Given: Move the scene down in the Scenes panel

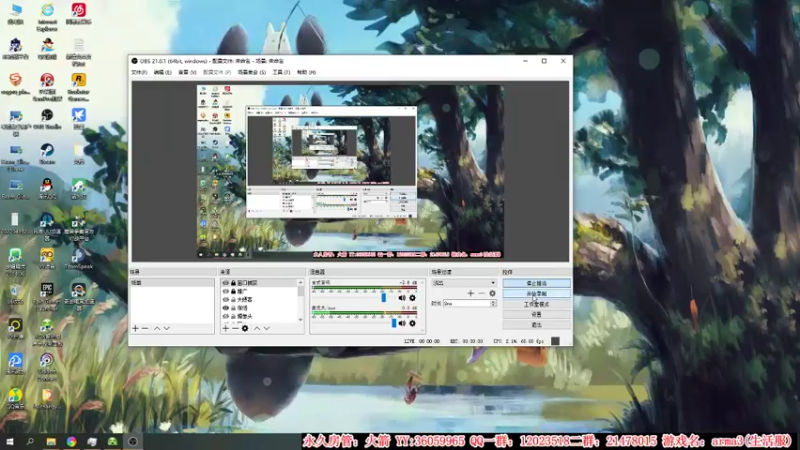Looking at the screenshot, I should 166,329.
